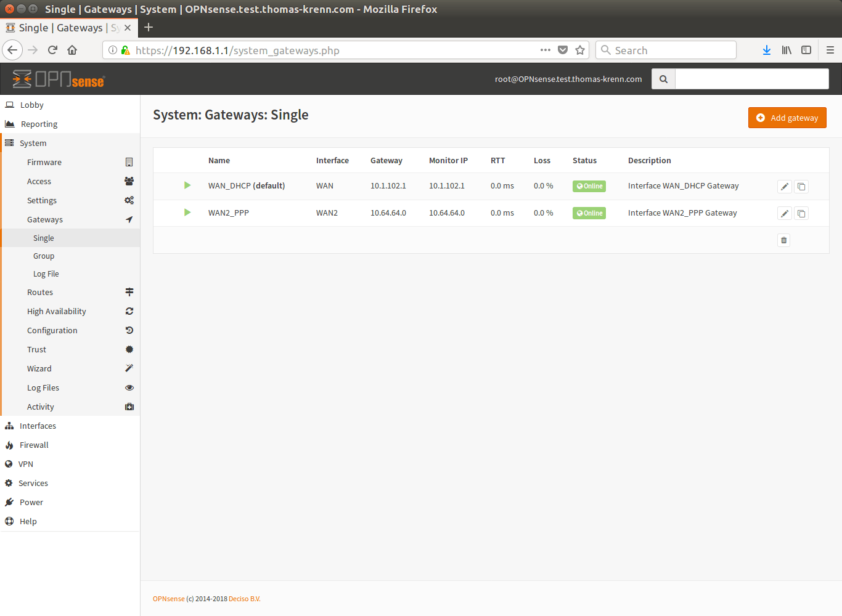The image size is (842, 616).
Task: Click the trash delete icon below gateways
Action: click(x=783, y=240)
